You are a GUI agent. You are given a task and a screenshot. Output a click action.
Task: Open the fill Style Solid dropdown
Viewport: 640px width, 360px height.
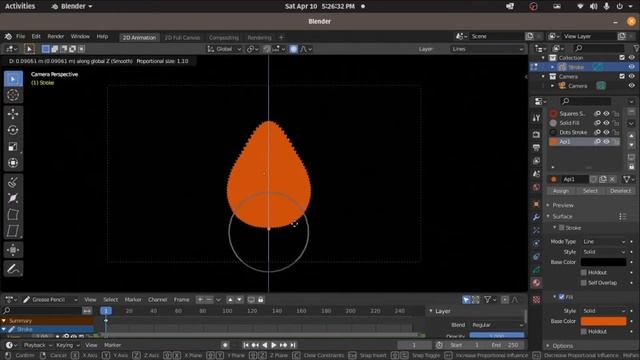point(603,311)
